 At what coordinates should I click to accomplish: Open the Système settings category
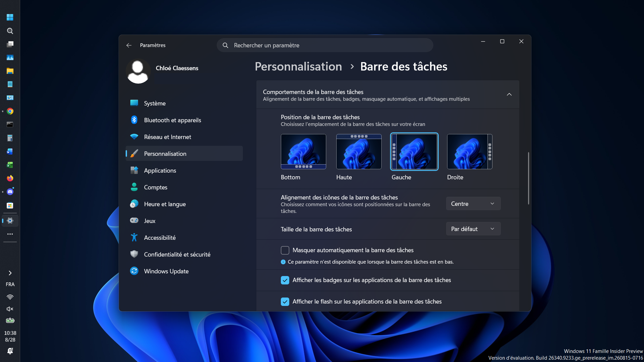184,103
